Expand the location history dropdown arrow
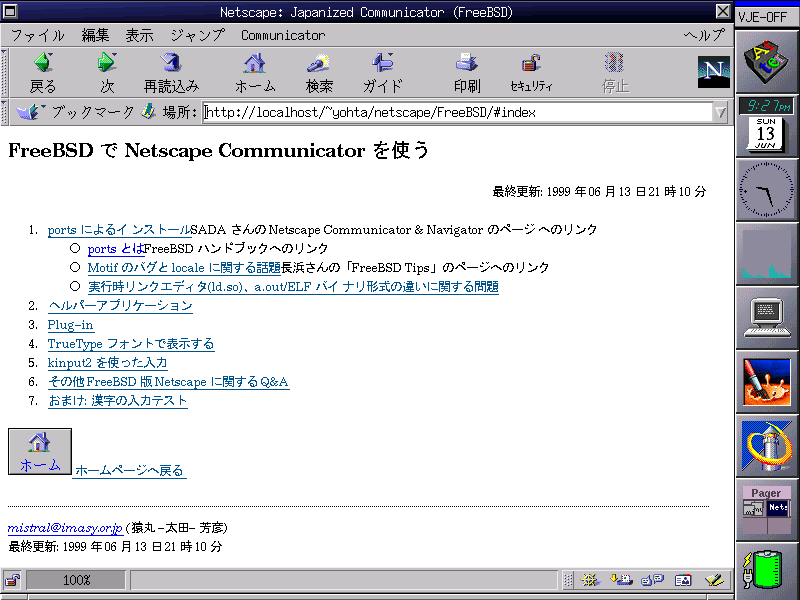 tap(720, 112)
